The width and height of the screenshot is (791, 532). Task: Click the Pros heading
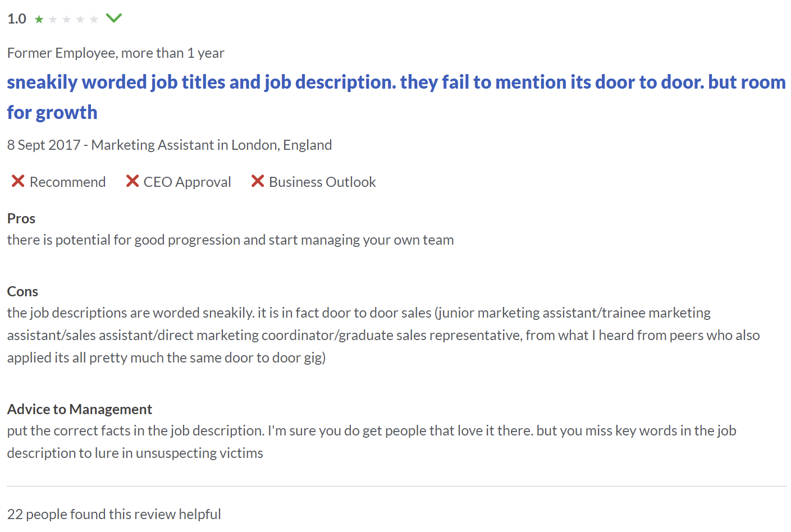pyautogui.click(x=21, y=218)
